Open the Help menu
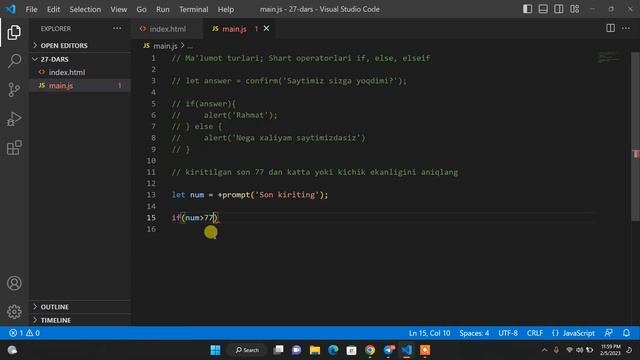 pos(226,9)
